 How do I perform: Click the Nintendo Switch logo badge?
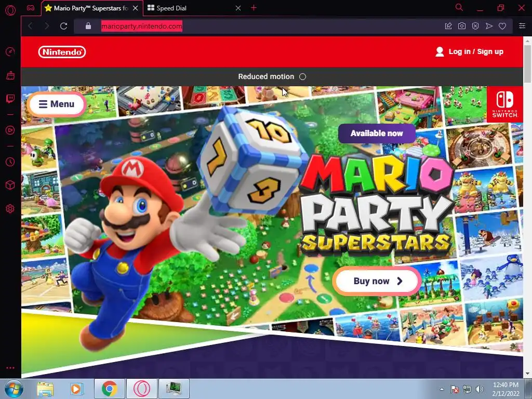[505, 104]
